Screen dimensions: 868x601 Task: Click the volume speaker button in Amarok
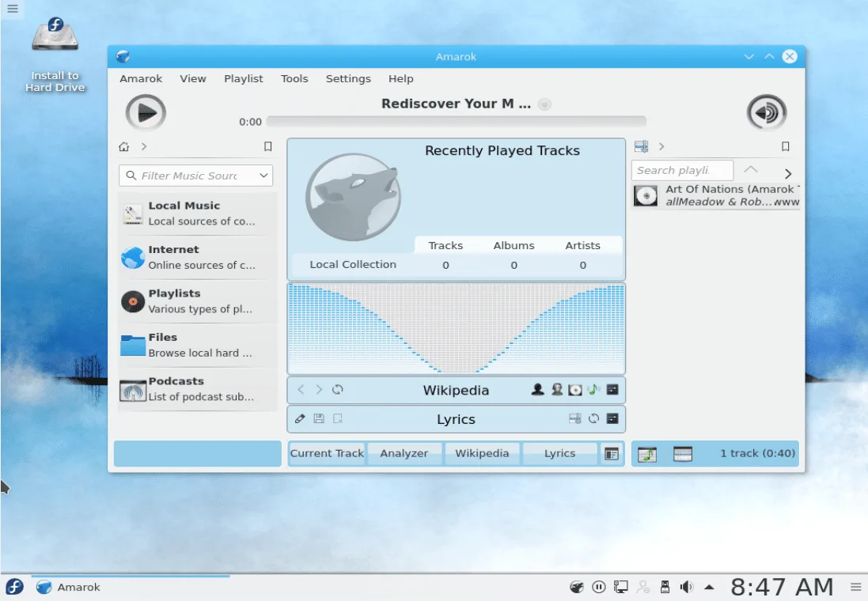click(767, 113)
